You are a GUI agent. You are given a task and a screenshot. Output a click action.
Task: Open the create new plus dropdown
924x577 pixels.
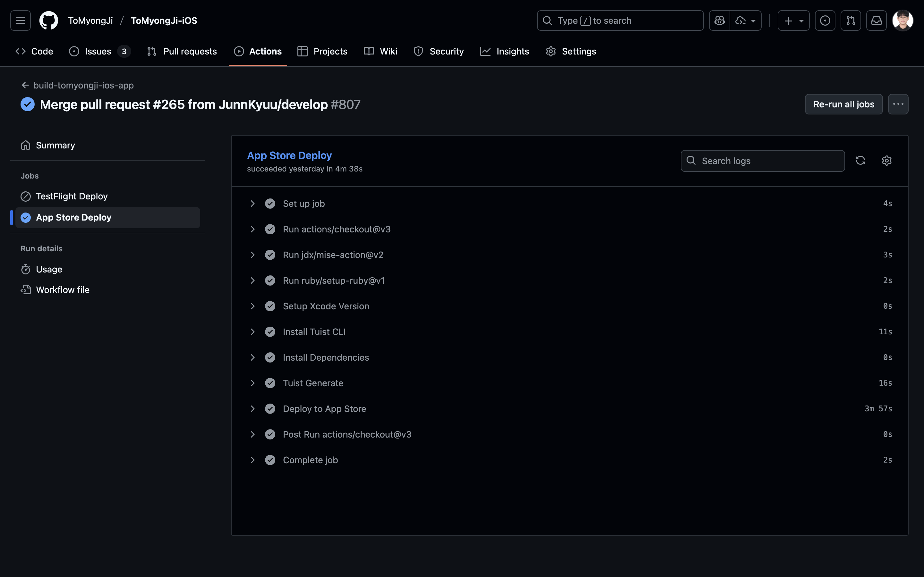[793, 21]
